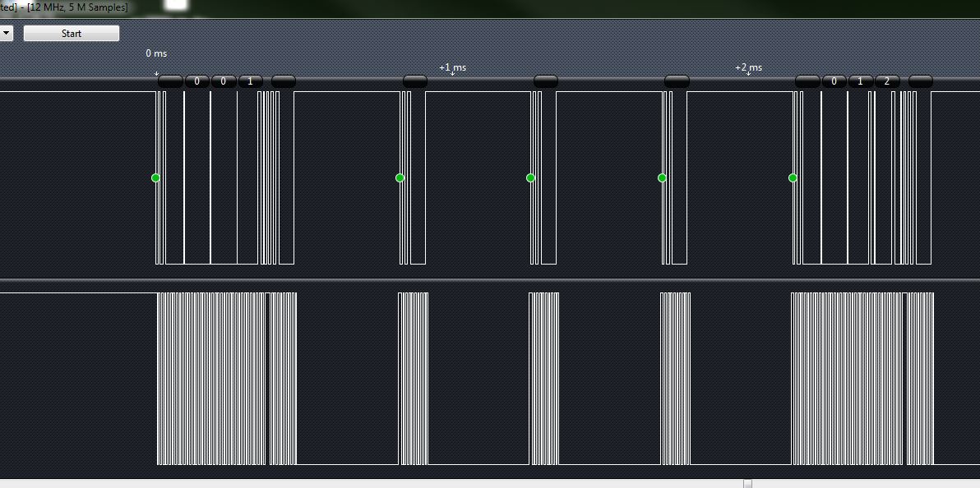Click the green dot just before the +2 ms marker

pos(662,178)
